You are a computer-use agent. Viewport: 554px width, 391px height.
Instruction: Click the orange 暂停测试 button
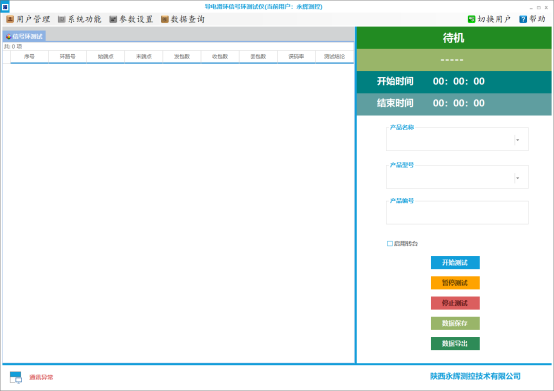point(455,283)
